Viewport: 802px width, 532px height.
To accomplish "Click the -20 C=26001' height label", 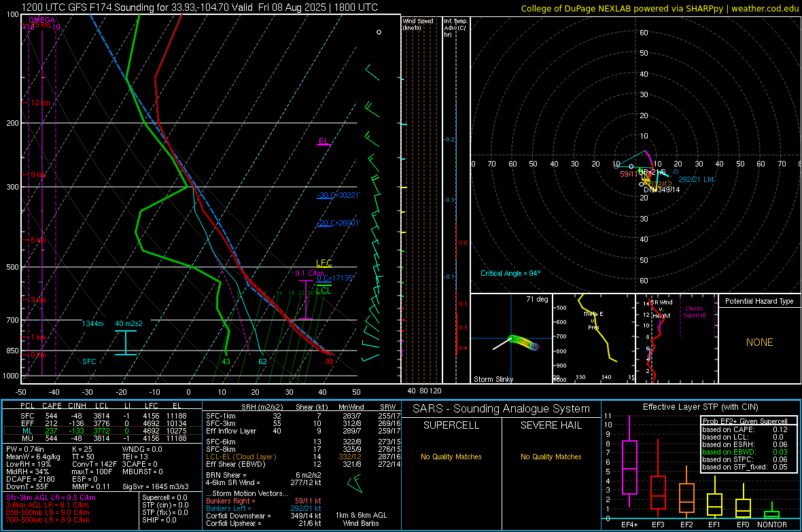I will pyautogui.click(x=338, y=223).
